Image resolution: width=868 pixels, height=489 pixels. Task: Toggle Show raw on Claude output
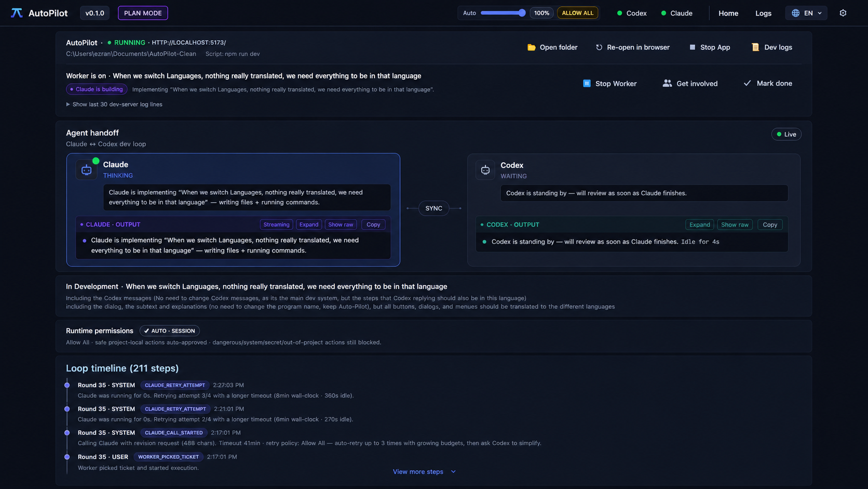(x=341, y=224)
